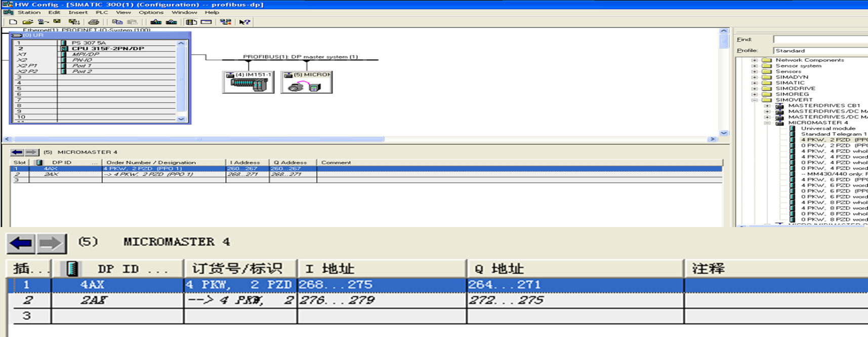Open the PLC menu
This screenshot has width=868, height=337.
(102, 12)
